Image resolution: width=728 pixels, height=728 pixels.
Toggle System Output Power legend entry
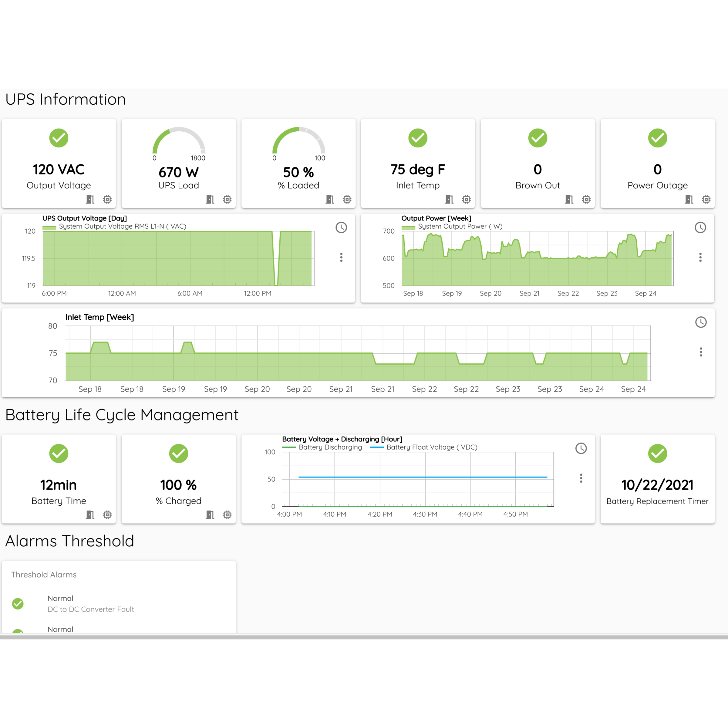click(460, 227)
